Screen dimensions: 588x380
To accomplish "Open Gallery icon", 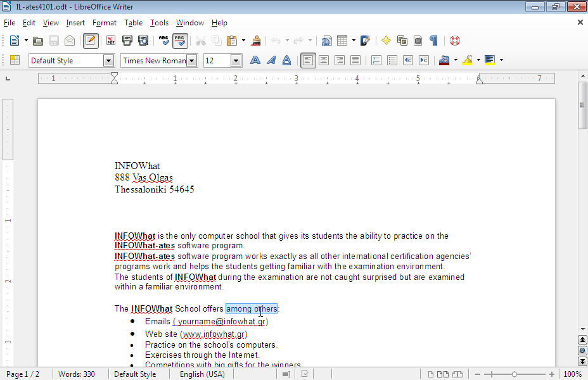I will tap(402, 41).
